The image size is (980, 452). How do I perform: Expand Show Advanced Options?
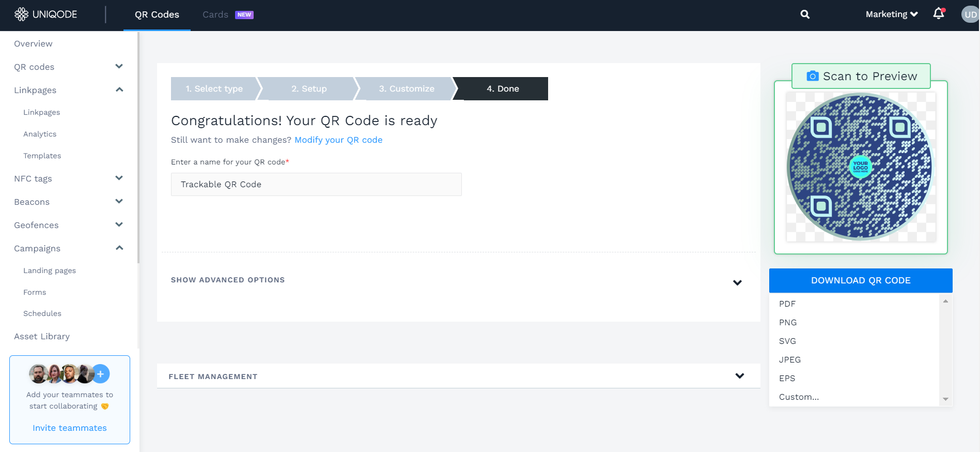coord(737,282)
